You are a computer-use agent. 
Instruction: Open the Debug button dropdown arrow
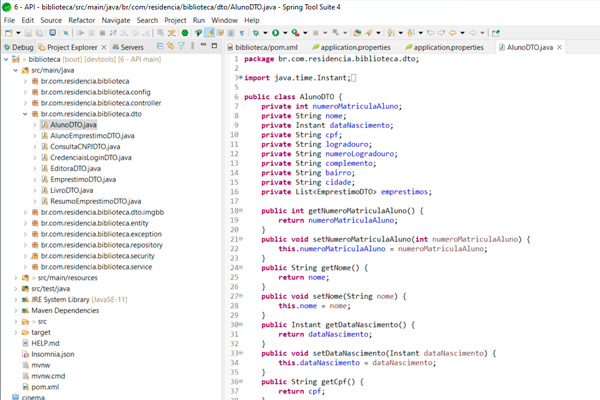click(265, 33)
